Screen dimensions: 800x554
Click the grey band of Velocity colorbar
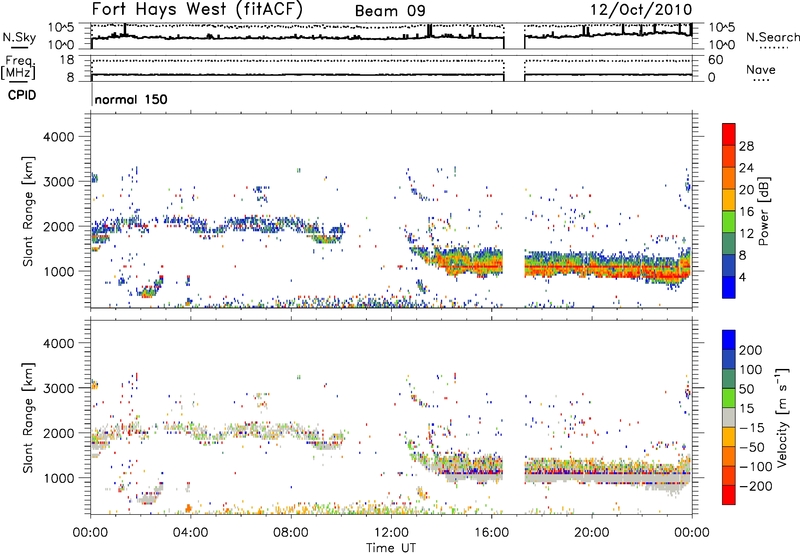pyautogui.click(x=728, y=417)
